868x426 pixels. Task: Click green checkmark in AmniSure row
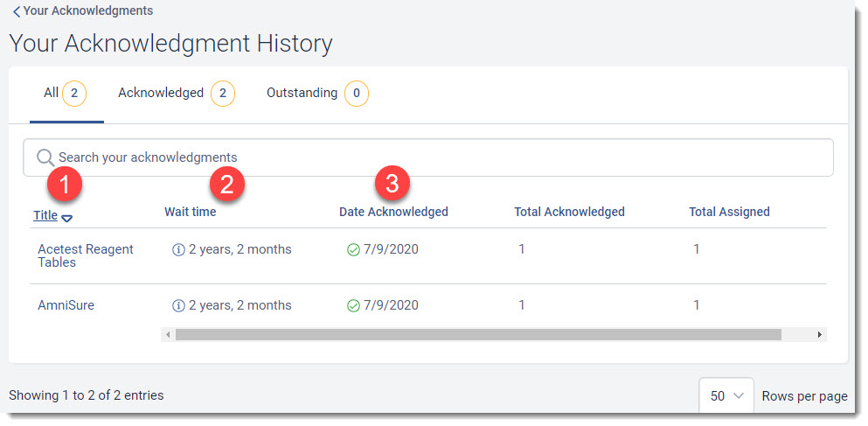click(x=353, y=305)
